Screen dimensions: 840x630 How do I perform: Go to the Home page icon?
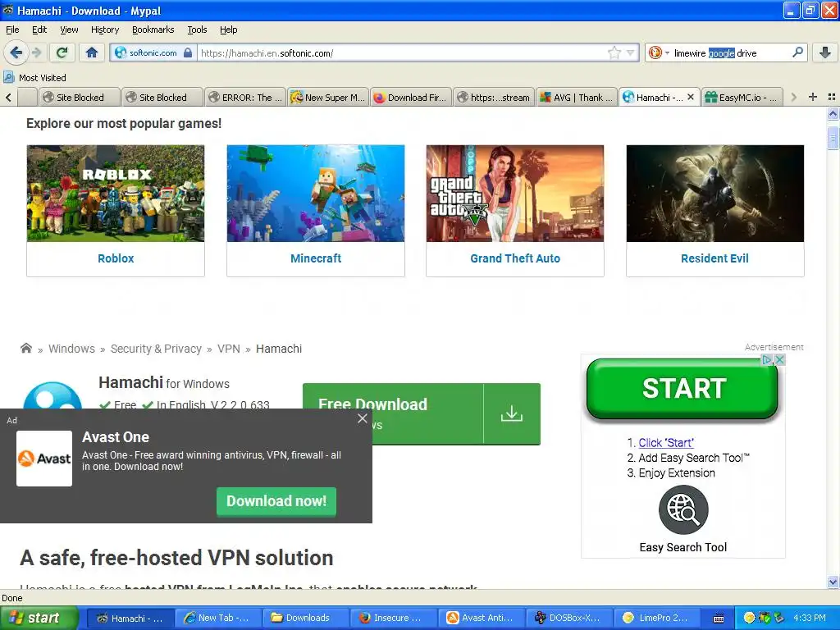coord(92,52)
